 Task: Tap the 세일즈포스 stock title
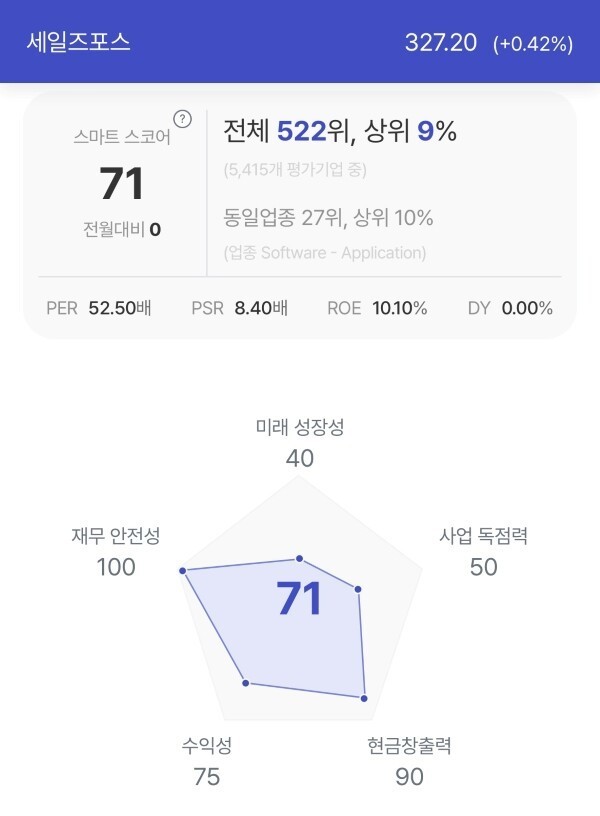(79, 43)
